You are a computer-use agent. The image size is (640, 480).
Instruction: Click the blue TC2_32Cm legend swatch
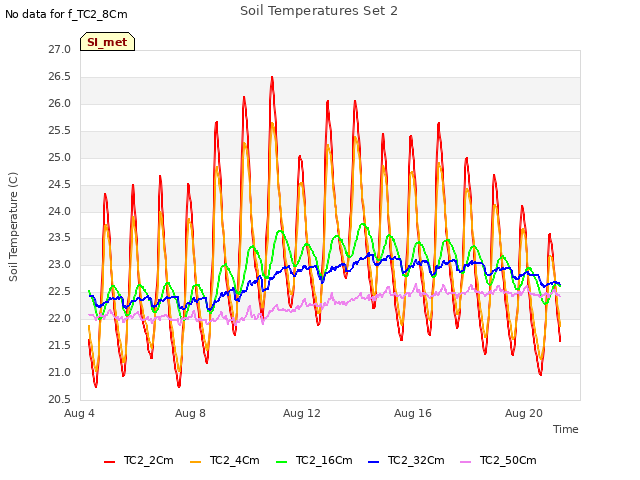coord(373,462)
